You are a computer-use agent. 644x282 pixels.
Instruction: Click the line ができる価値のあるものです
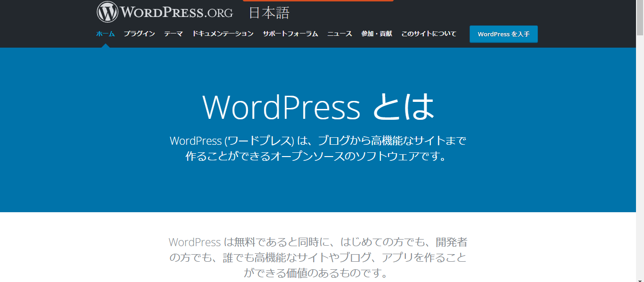pos(316,273)
